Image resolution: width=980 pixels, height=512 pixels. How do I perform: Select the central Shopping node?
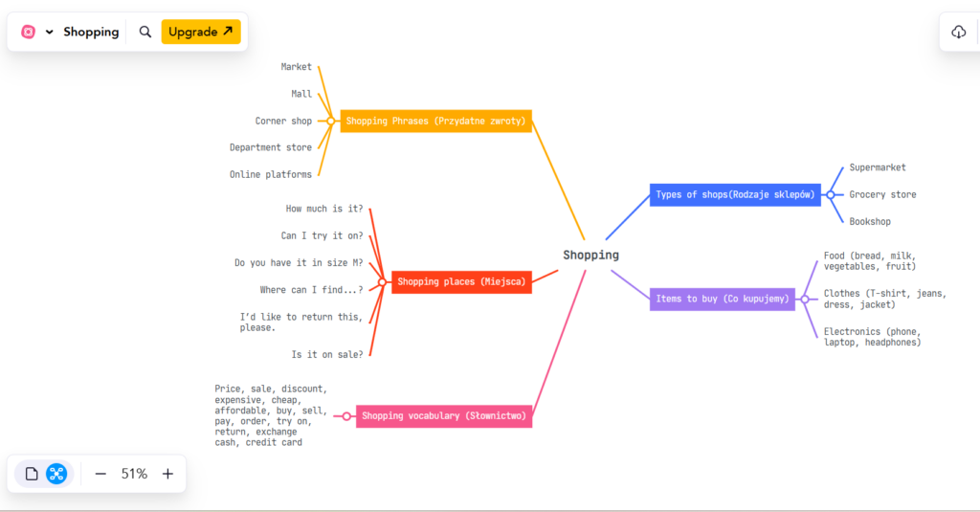tap(590, 256)
